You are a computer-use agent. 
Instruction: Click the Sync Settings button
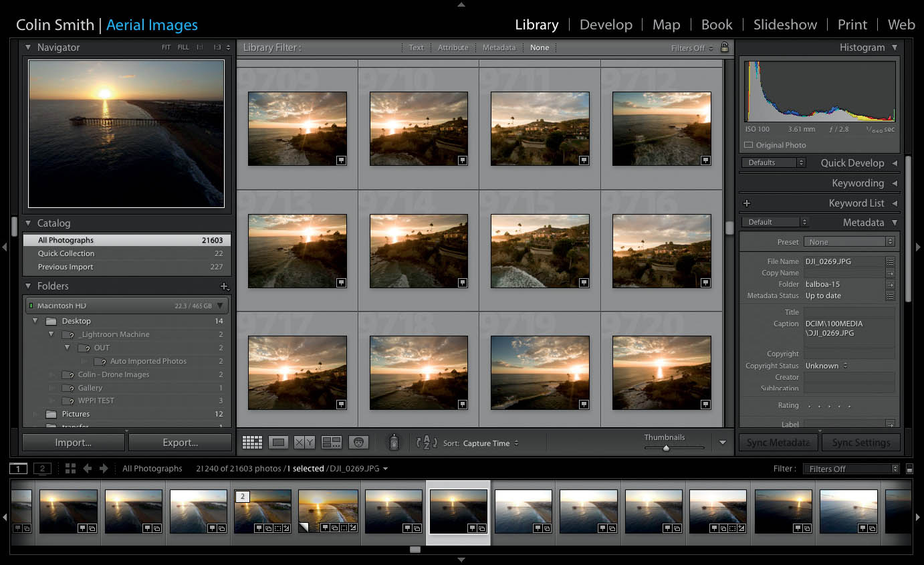(861, 443)
